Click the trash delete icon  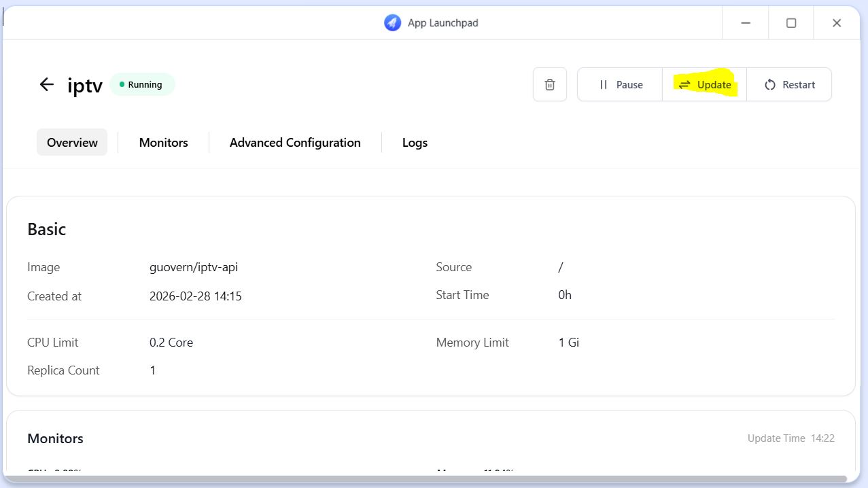(x=550, y=85)
